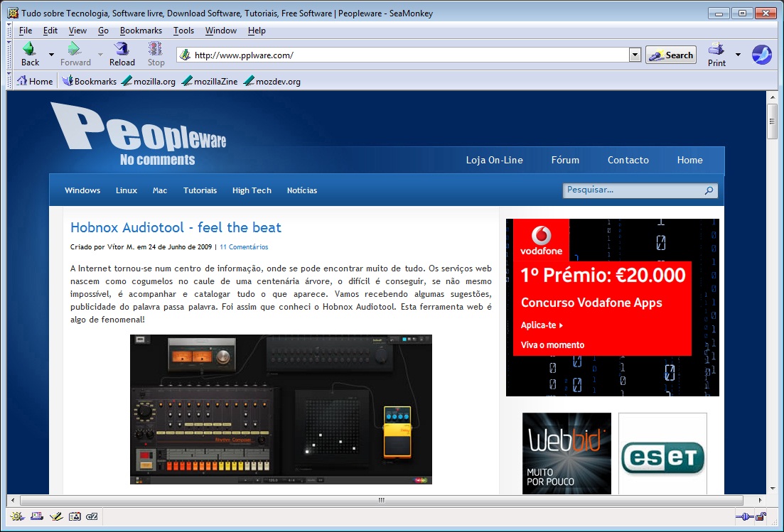
Task: Click the horizontal scrollbar right arrow
Action: (760, 499)
